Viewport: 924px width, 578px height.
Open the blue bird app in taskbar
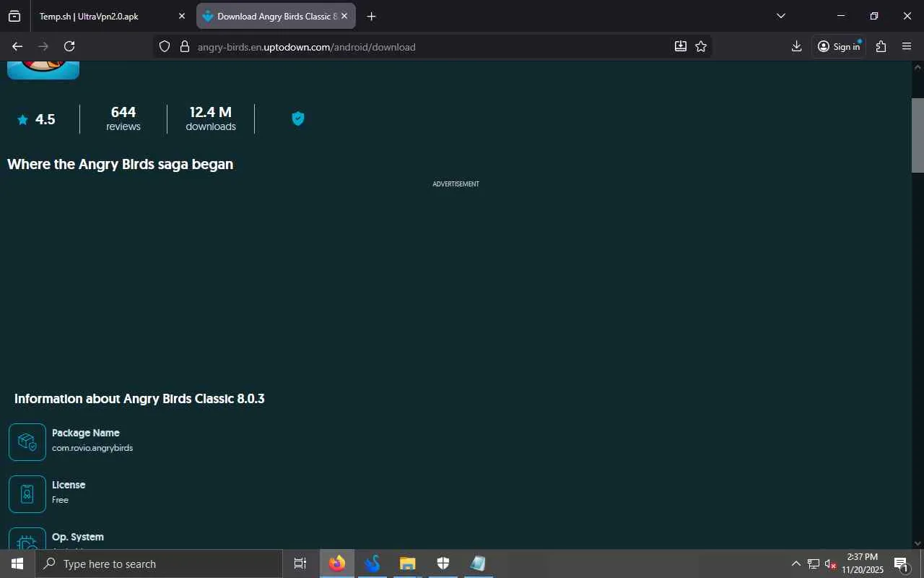372,564
